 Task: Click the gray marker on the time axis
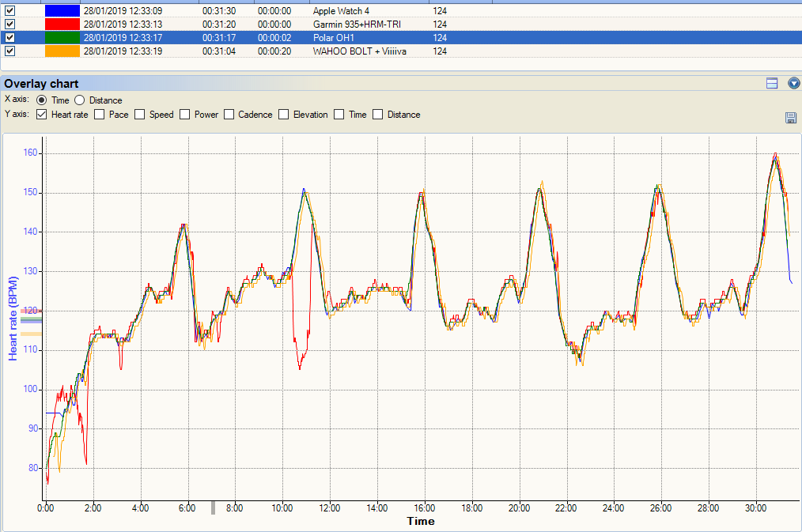click(212, 507)
